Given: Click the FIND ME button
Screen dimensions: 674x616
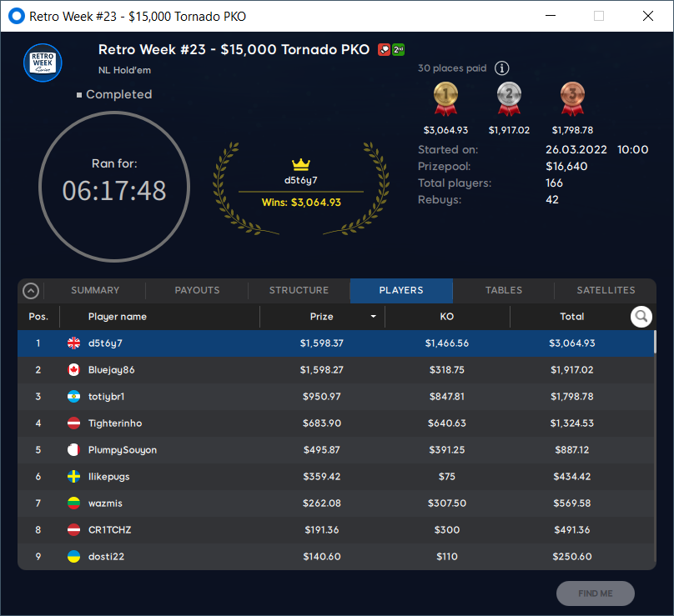Looking at the screenshot, I should pos(596,593).
